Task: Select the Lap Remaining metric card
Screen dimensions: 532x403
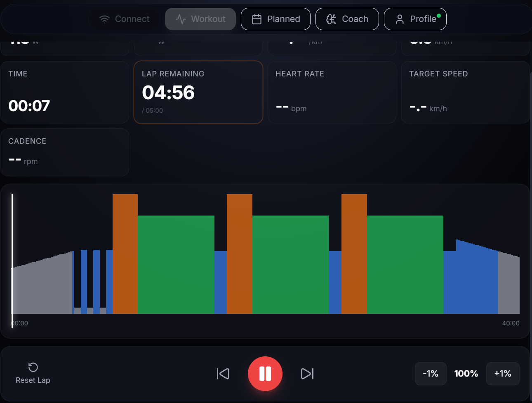Action: [198, 92]
